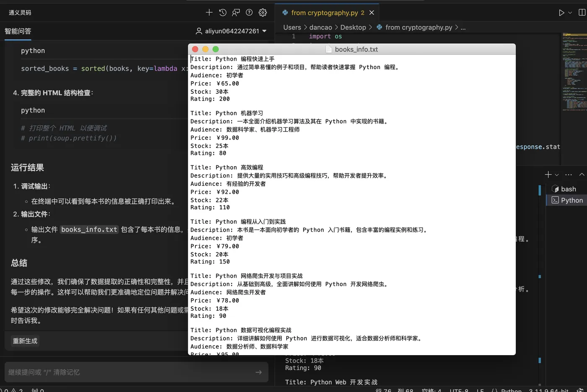The image size is (587, 392).
Task: Select Desktop in the breadcrumb path
Action: click(x=353, y=27)
